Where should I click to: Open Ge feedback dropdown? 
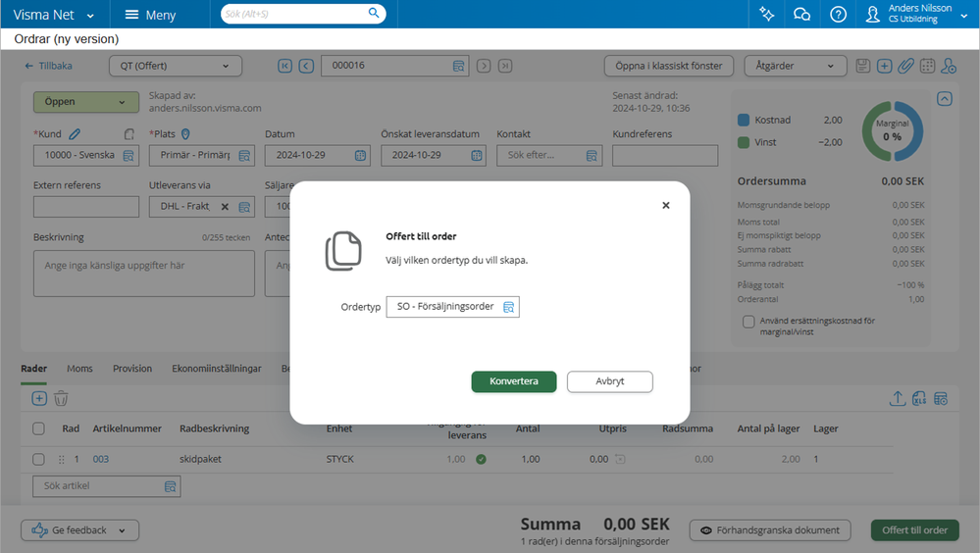tap(80, 529)
